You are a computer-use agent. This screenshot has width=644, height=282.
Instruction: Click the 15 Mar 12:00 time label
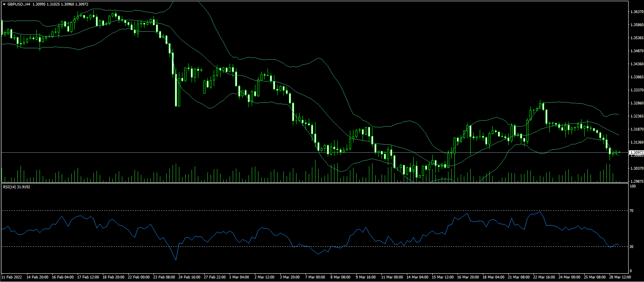tap(443, 277)
